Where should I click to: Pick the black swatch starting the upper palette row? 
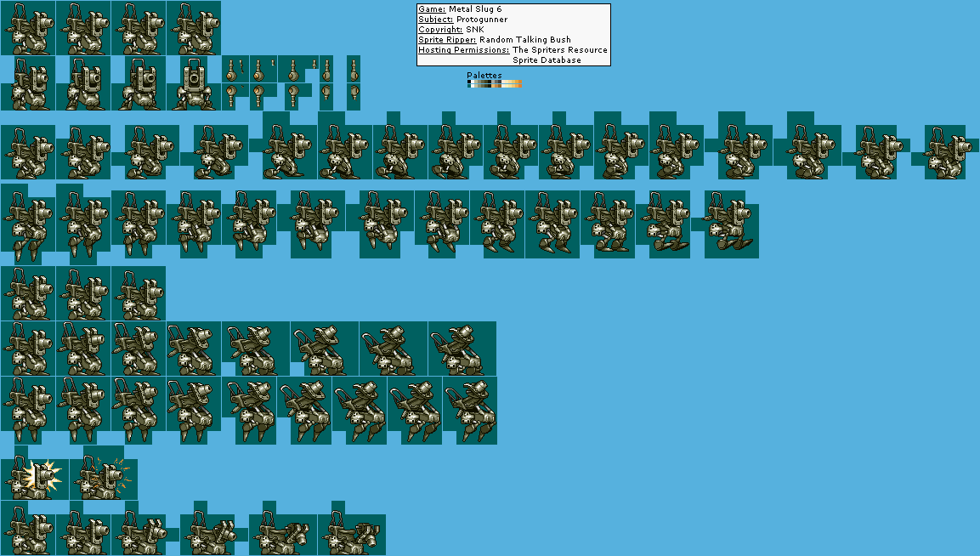468,82
